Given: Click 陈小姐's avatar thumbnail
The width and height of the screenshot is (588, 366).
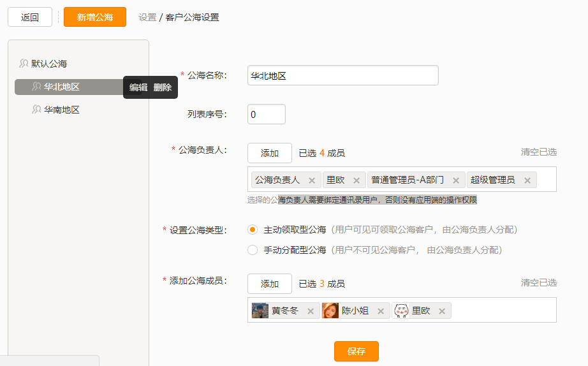Looking at the screenshot, I should point(330,311).
